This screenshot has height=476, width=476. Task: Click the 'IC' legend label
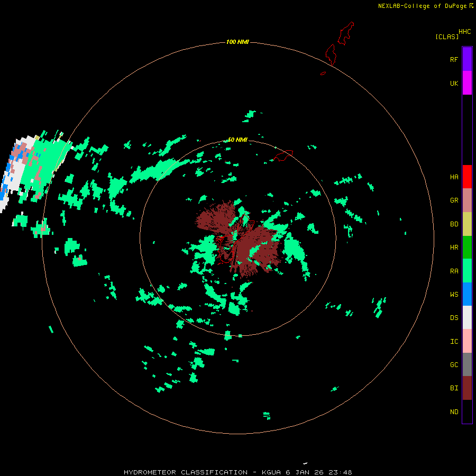pyautogui.click(x=454, y=342)
